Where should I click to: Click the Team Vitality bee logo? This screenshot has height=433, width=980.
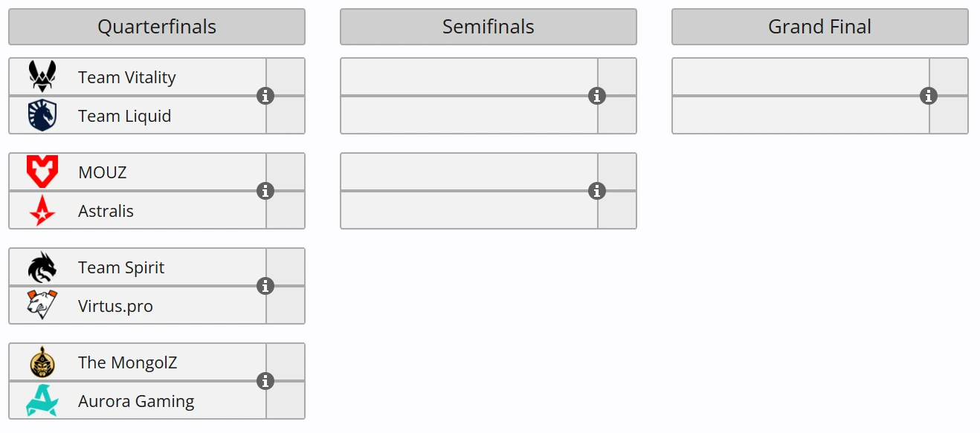click(x=42, y=76)
